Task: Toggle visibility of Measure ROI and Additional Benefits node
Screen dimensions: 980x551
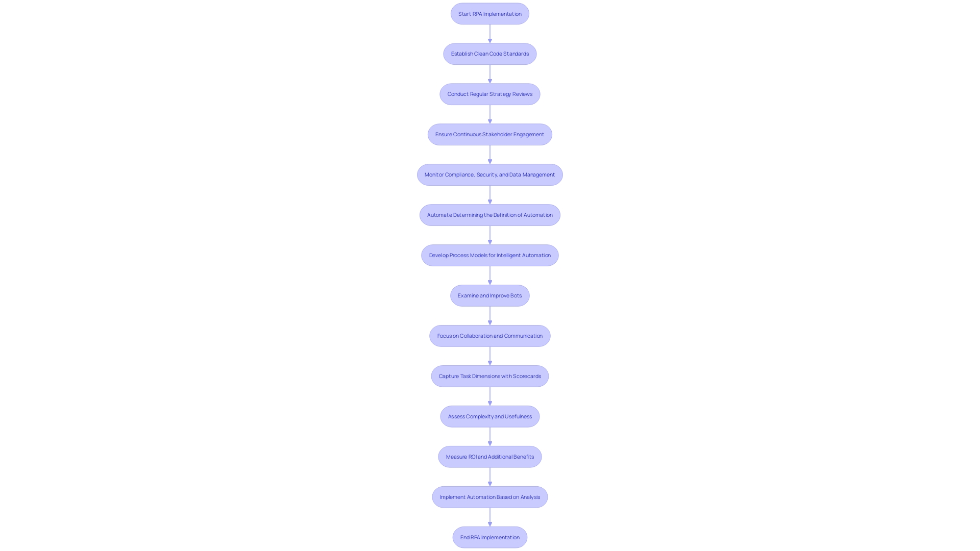Action: [490, 456]
